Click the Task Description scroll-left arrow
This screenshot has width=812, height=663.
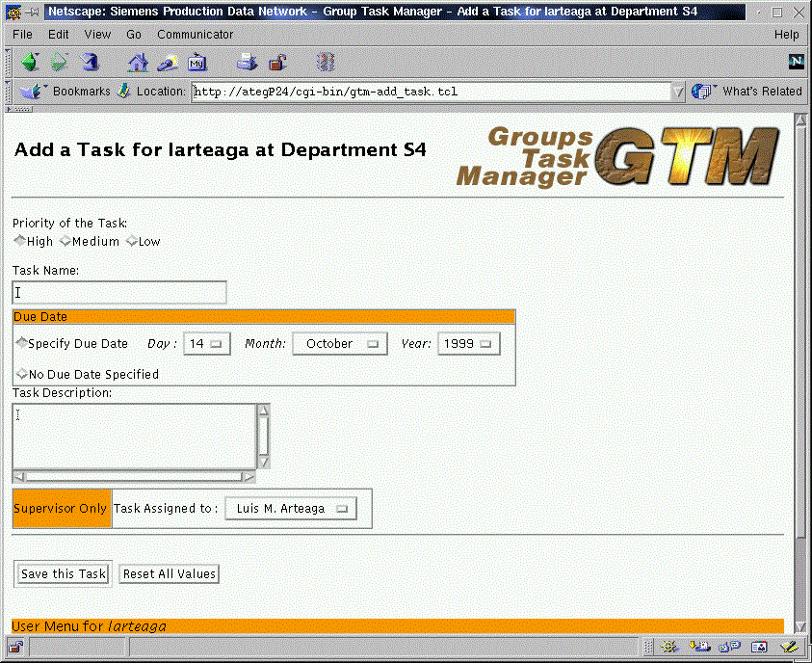click(19, 476)
